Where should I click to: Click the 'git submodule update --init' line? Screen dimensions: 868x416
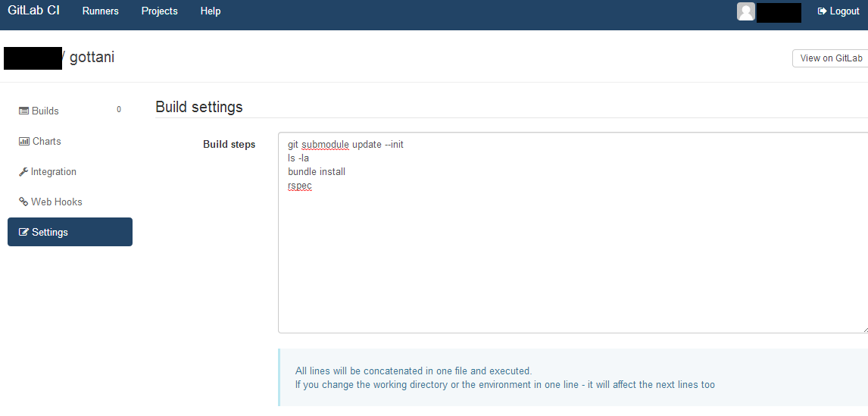(x=345, y=145)
